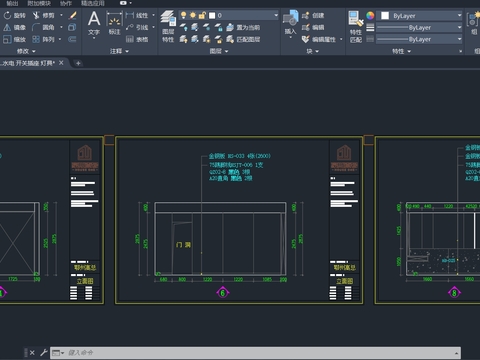Click Edit Attributes (编辑属性)
This screenshot has width=480, height=360.
[x=319, y=39]
